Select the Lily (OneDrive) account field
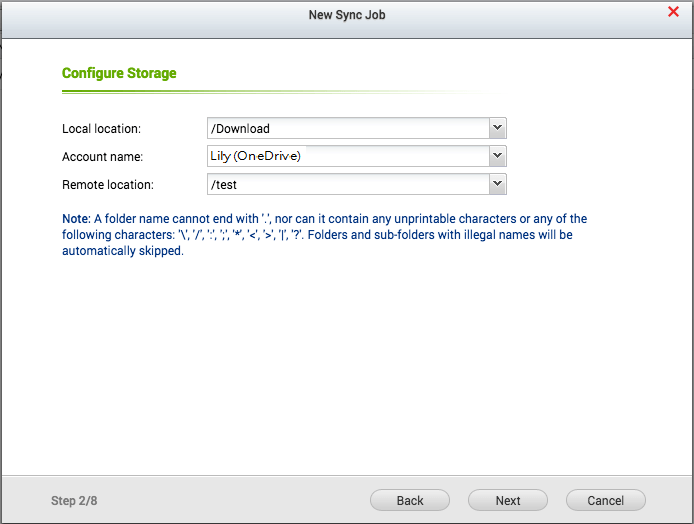The width and height of the screenshot is (694, 524). pyautogui.click(x=347, y=156)
